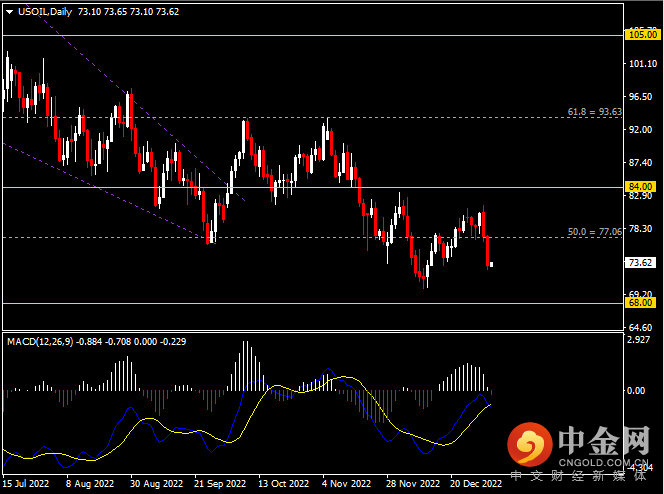Select the 50.0 = 77.06 Fibonacci label
664x494 pixels.
pyautogui.click(x=594, y=231)
